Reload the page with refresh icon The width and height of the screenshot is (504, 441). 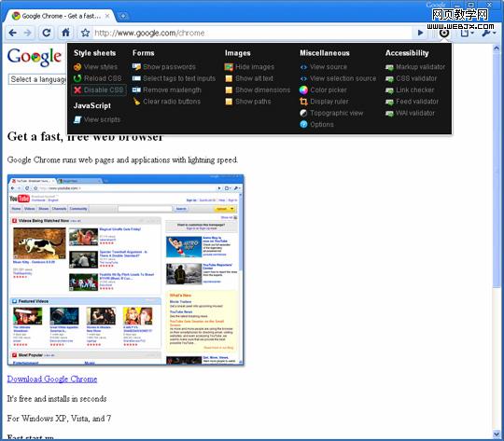tap(47, 33)
